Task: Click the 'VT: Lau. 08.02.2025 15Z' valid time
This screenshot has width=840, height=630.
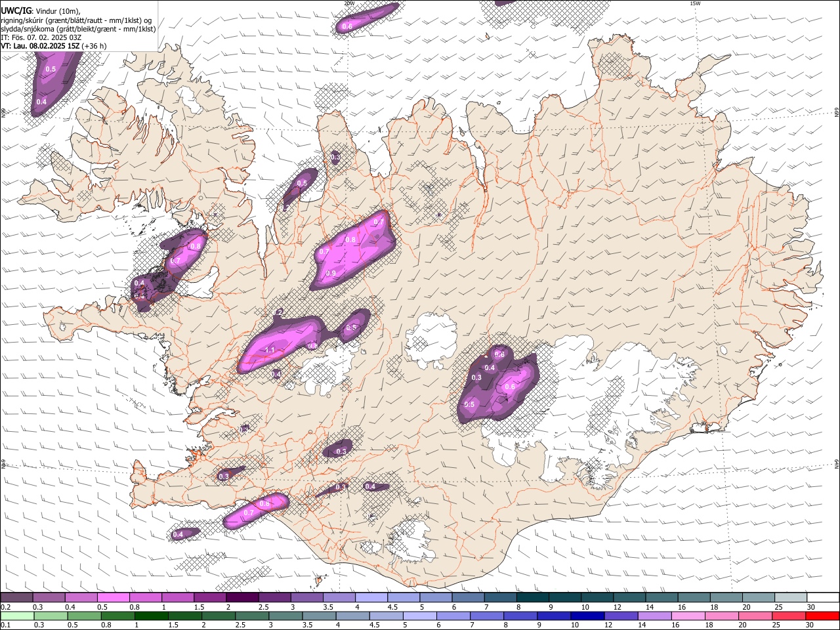Action: (x=40, y=46)
